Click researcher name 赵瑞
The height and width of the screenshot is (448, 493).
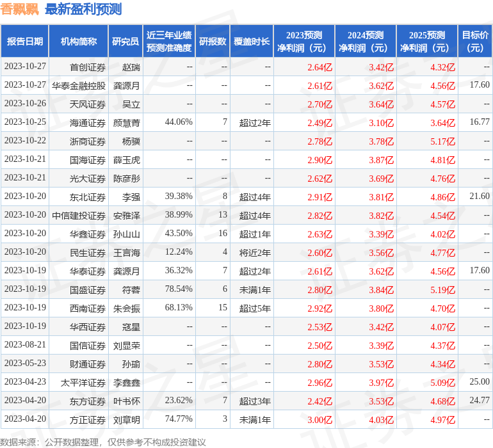[x=131, y=67]
